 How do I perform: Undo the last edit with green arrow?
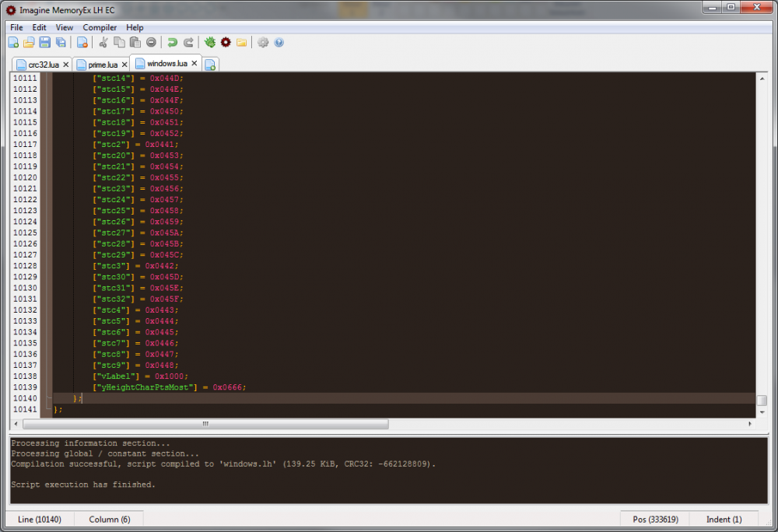pos(172,43)
